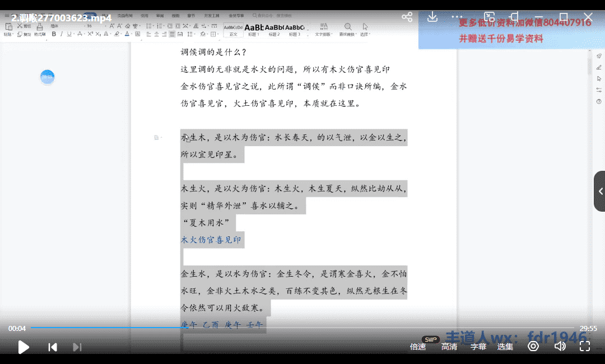Image resolution: width=605 pixels, height=364 pixels.
Task: Open the 选集 episode list
Action: pyautogui.click(x=505, y=347)
